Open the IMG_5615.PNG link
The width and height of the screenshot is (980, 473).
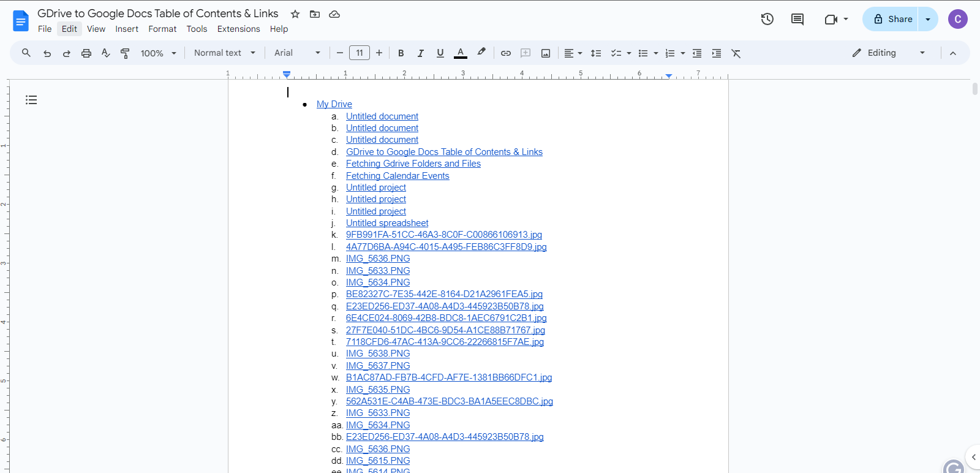[x=378, y=461]
